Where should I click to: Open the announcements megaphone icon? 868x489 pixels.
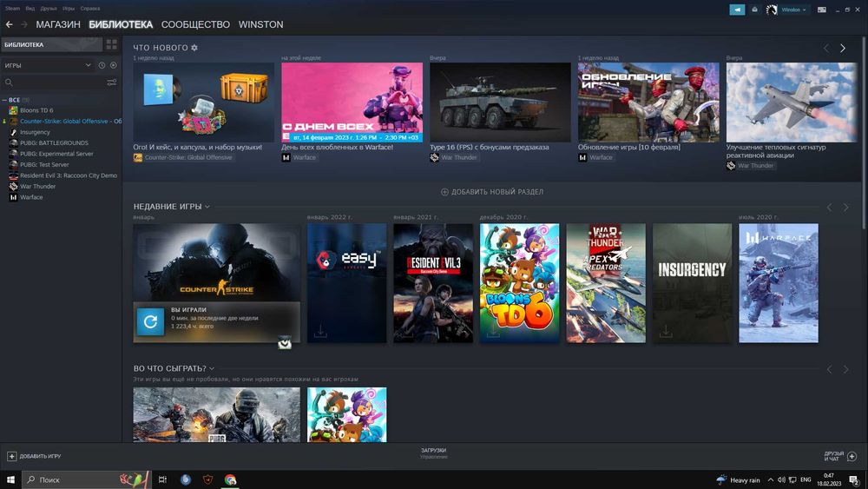click(737, 10)
